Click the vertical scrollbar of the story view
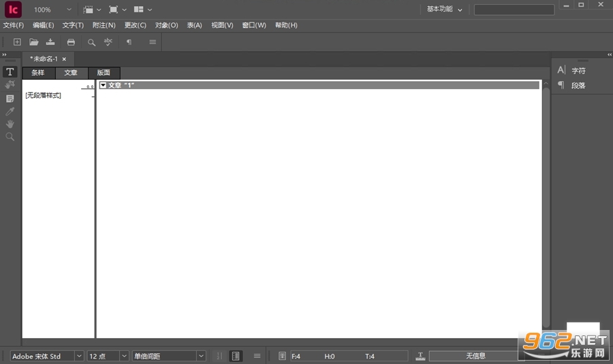 pos(546,207)
